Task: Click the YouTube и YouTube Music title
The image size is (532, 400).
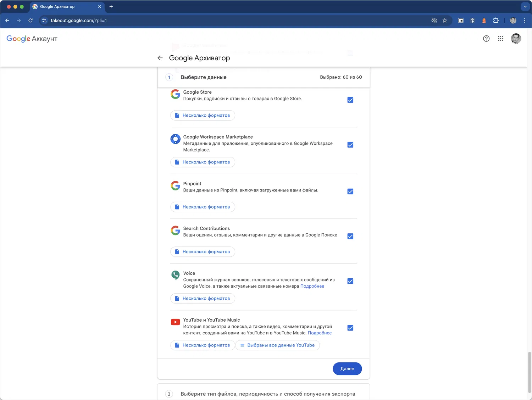Action: point(211,320)
